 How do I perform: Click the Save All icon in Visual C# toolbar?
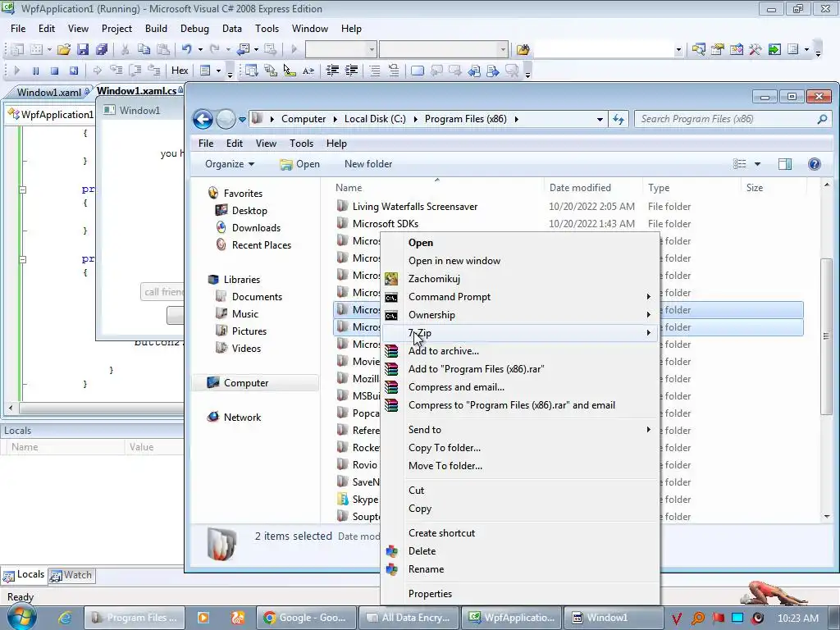tap(101, 49)
